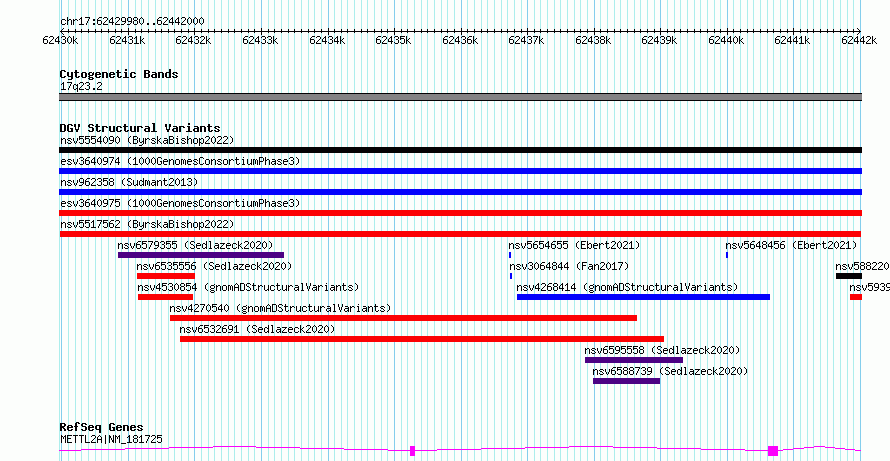Open the esv3640975 red variant bar
The image size is (890, 461).
pos(460,213)
